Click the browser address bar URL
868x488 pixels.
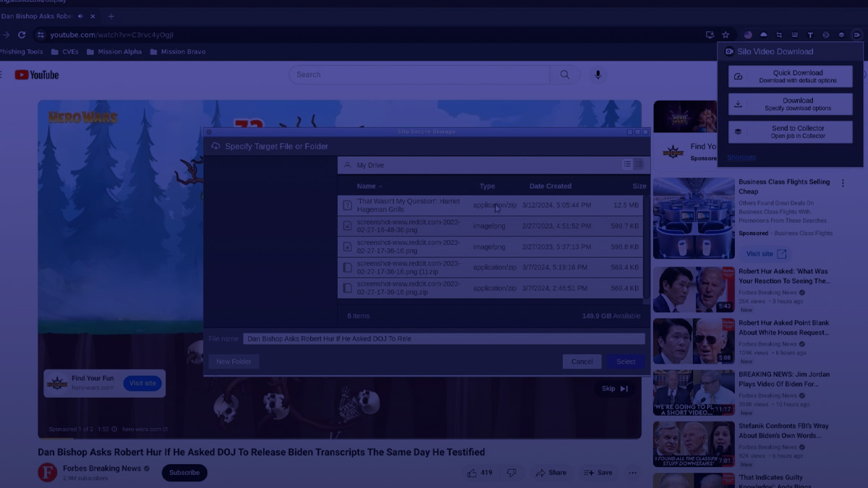click(111, 35)
